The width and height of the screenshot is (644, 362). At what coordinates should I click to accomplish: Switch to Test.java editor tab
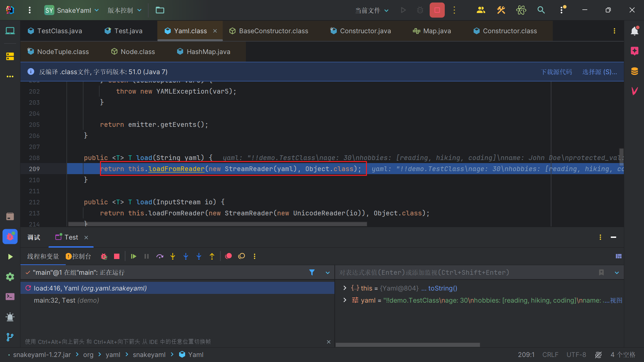tap(124, 31)
